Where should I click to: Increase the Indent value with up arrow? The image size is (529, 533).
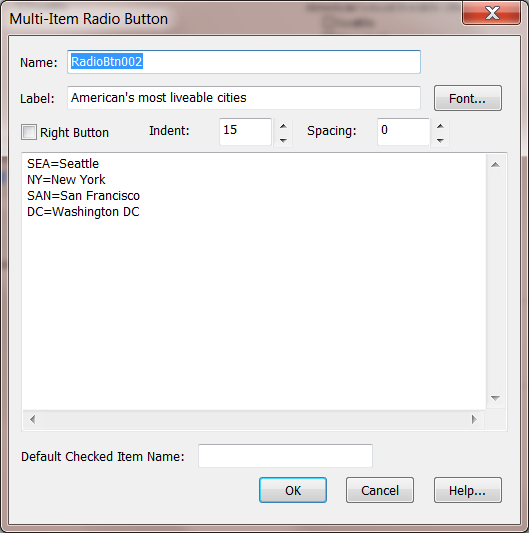[x=283, y=126]
